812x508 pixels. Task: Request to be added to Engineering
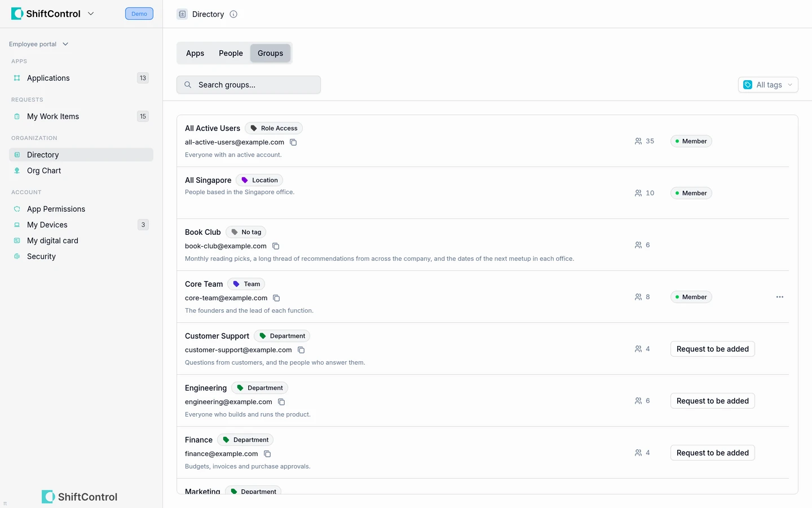click(713, 401)
